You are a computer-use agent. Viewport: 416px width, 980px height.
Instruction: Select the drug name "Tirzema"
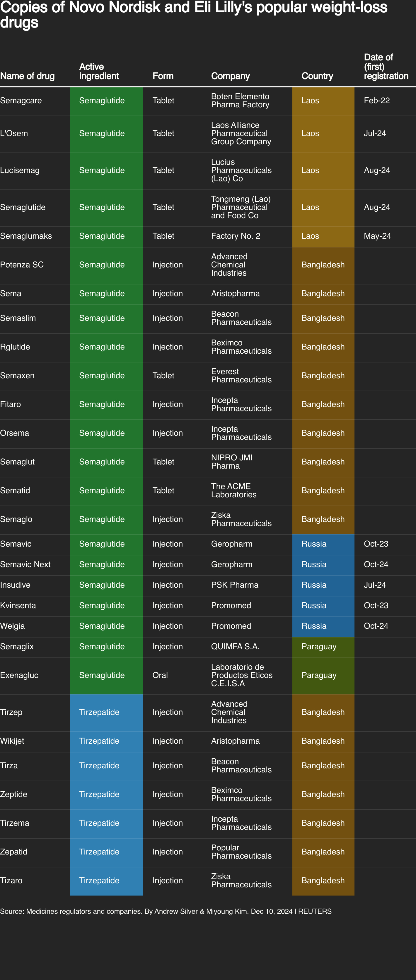(14, 823)
